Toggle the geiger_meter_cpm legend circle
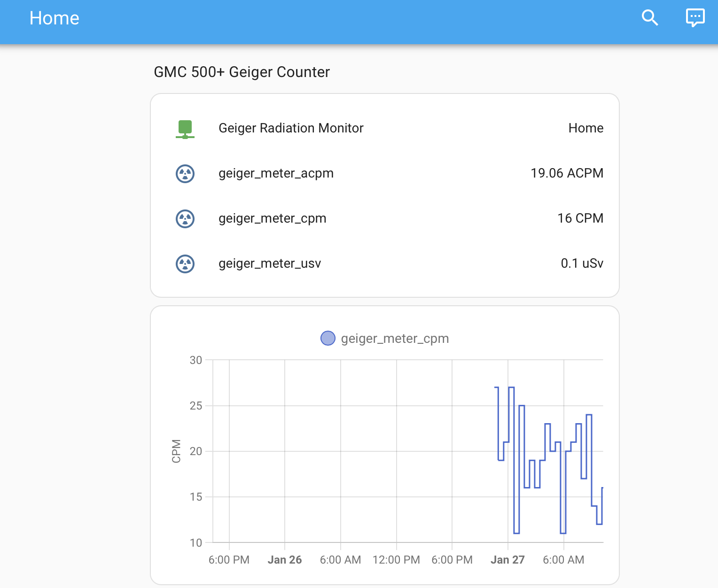Screen dimensions: 718x588 click(x=328, y=338)
